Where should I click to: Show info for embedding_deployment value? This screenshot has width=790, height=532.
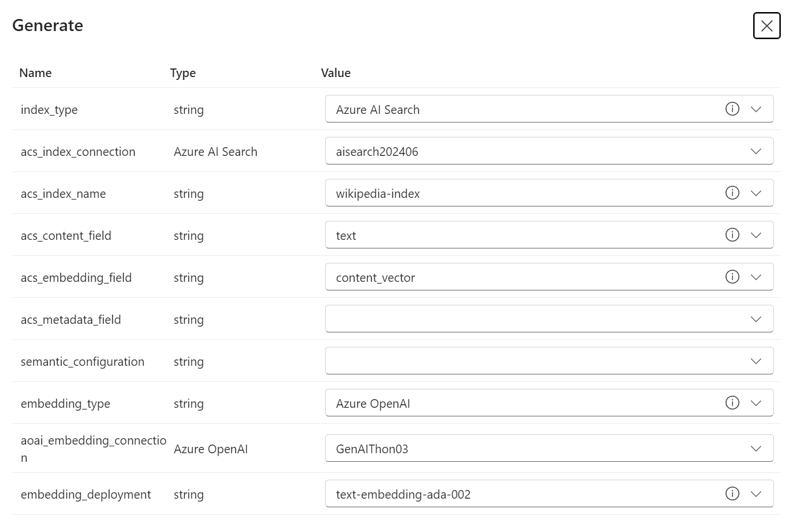pos(732,493)
